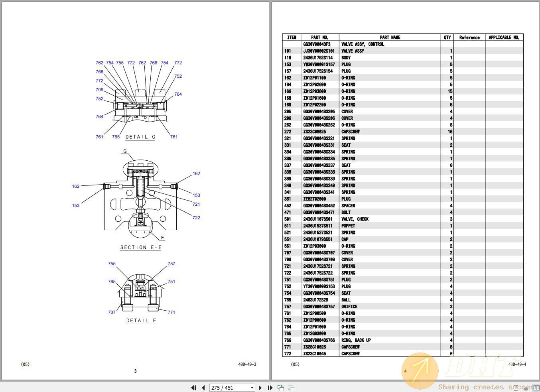The image size is (540, 392).
Task: Select part number YT30V00009S153
Action: pos(319,286)
